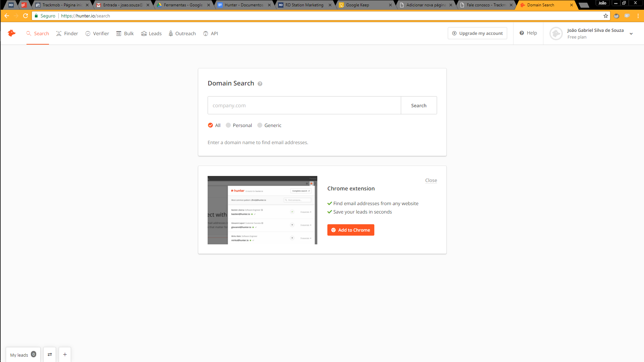Go to the Verifier navigation tab
The height and width of the screenshot is (362, 644).
97,34
